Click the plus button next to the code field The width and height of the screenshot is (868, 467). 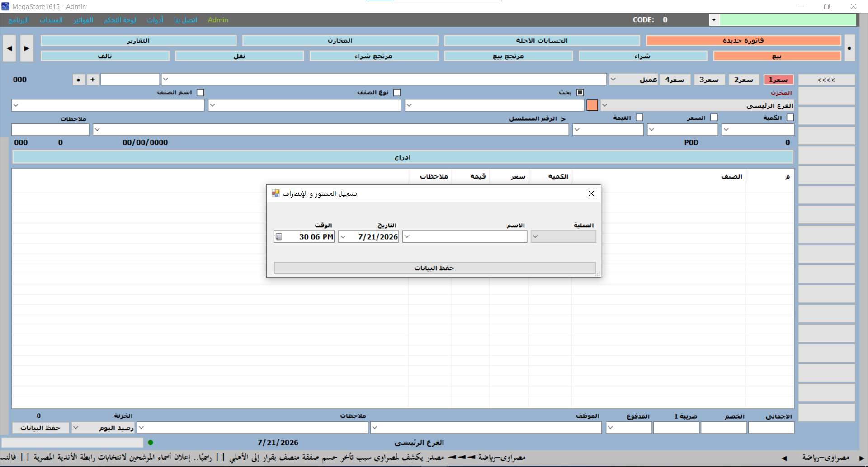pos(93,80)
